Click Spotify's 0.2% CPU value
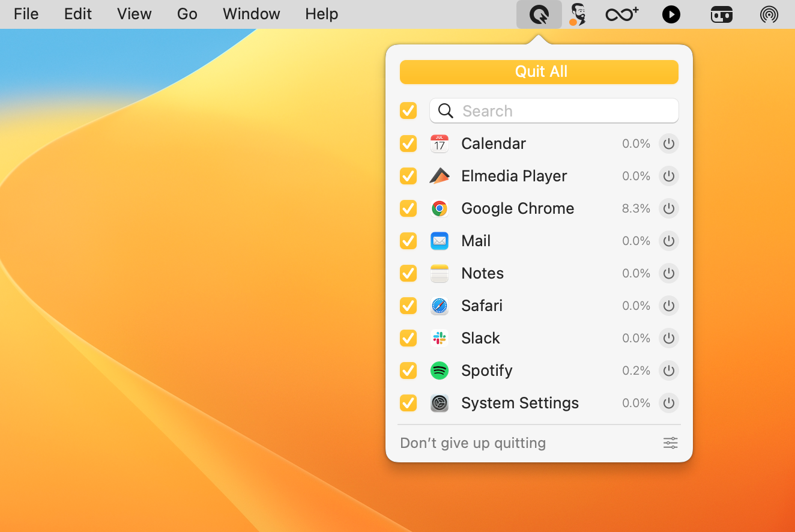The height and width of the screenshot is (532, 795). pyautogui.click(x=636, y=370)
